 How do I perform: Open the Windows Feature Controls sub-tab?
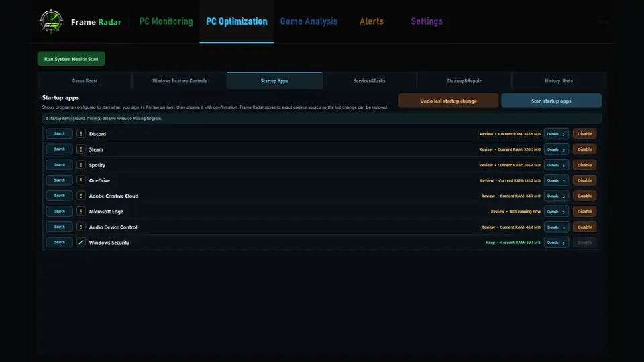click(180, 81)
